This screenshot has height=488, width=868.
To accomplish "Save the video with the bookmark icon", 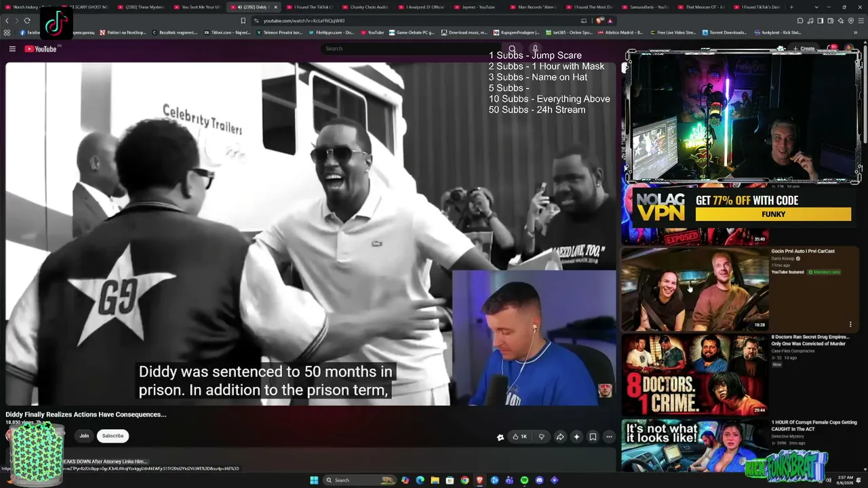I will [593, 437].
